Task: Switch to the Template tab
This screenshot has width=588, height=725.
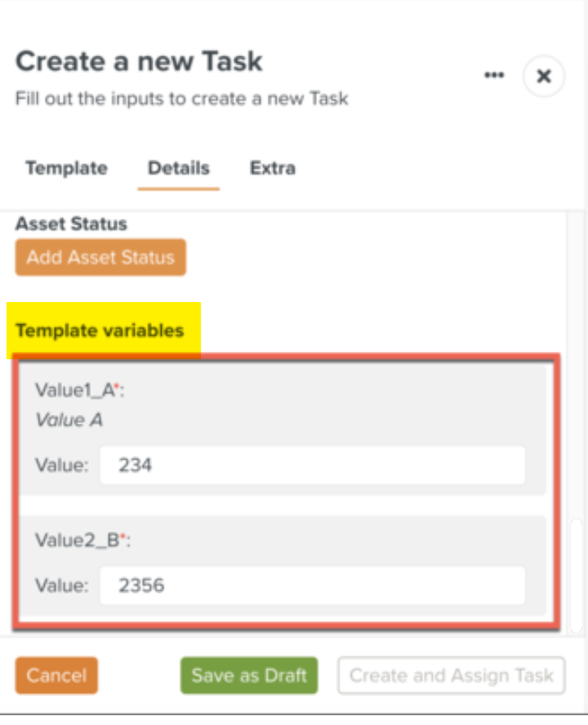Action: pos(67,168)
